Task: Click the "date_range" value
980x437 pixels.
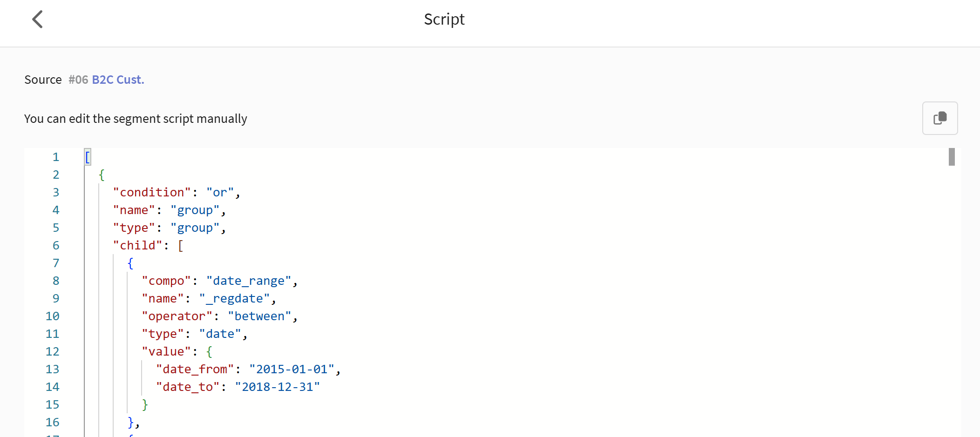Action: [x=249, y=281]
